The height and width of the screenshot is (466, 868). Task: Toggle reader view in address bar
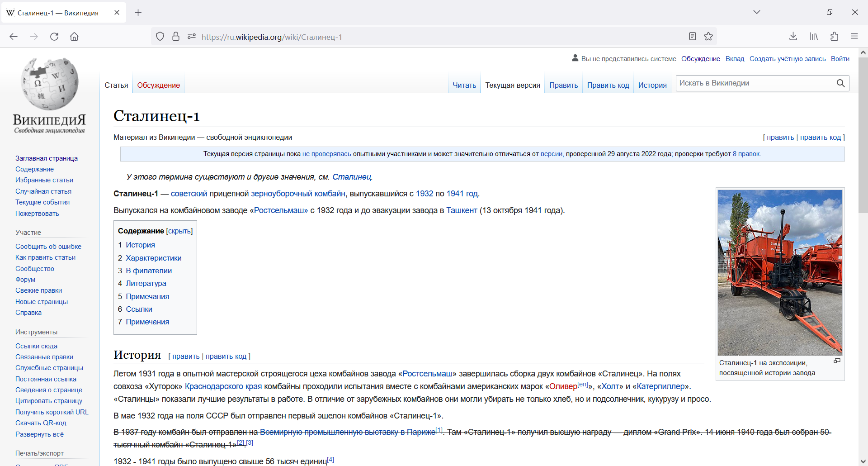(x=692, y=37)
